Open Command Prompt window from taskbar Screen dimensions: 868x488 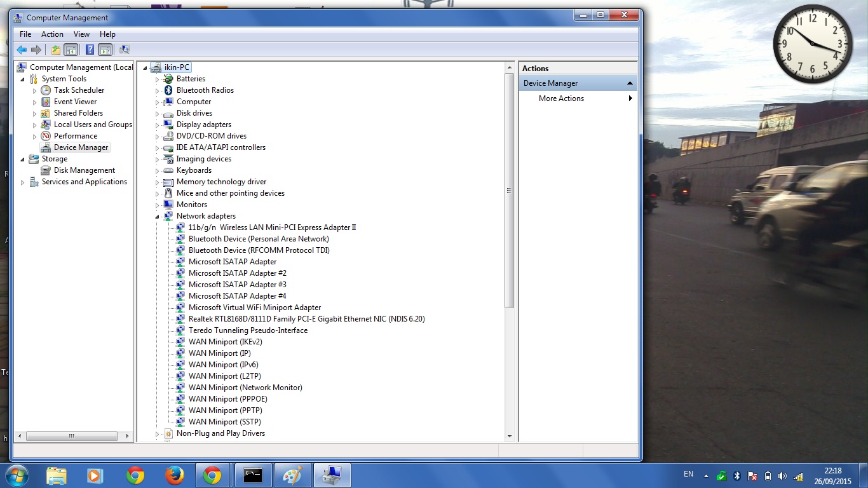tap(253, 475)
